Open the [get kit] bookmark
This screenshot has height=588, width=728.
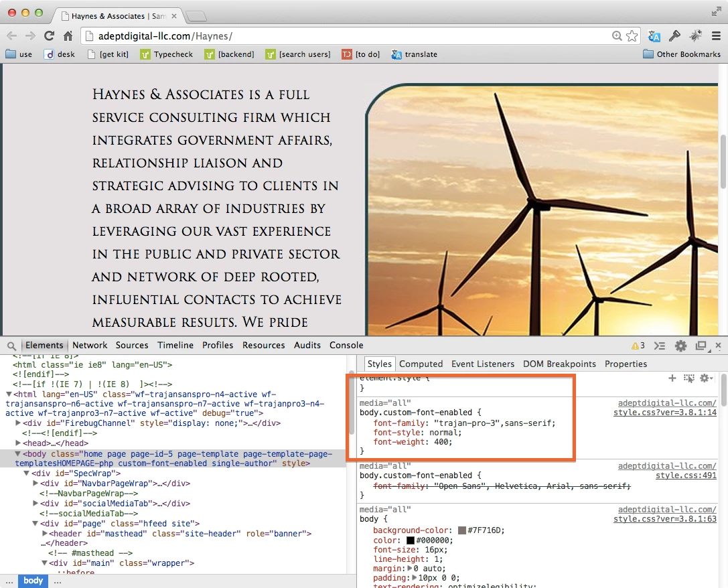click(x=108, y=54)
